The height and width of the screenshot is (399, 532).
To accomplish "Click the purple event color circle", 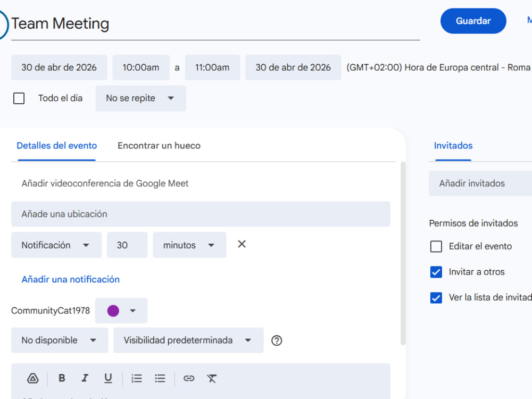I will (113, 311).
